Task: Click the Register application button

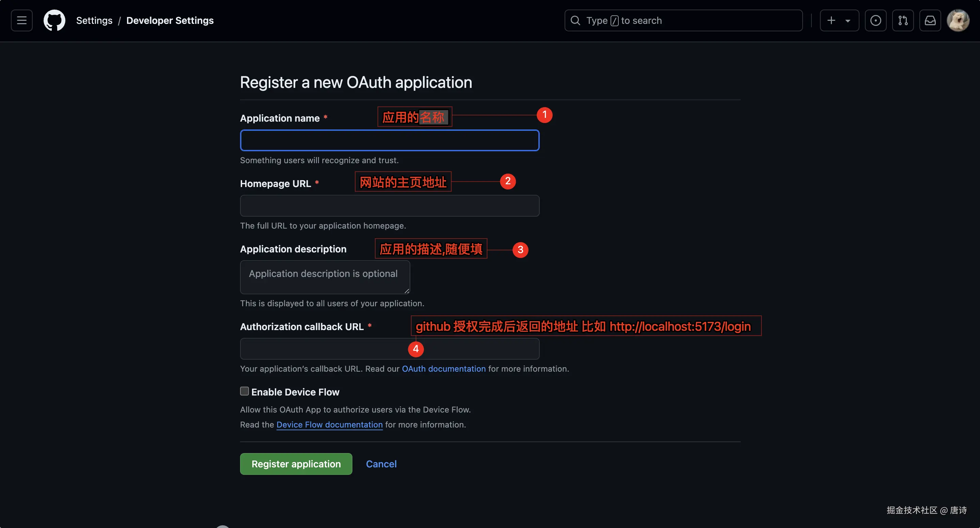Action: (x=296, y=464)
